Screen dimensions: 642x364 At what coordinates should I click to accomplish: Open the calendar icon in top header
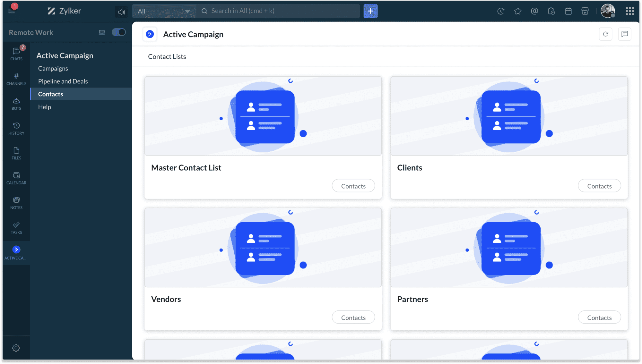pyautogui.click(x=568, y=12)
